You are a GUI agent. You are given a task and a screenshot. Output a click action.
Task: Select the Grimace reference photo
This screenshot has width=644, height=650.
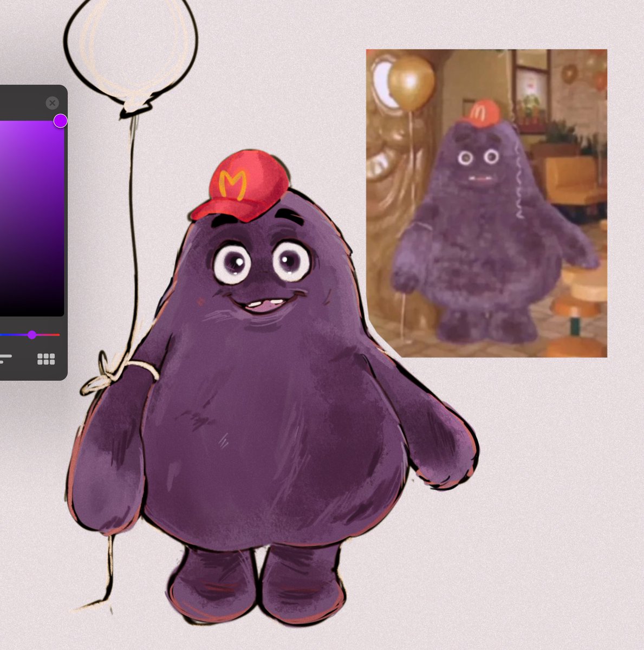(x=486, y=203)
